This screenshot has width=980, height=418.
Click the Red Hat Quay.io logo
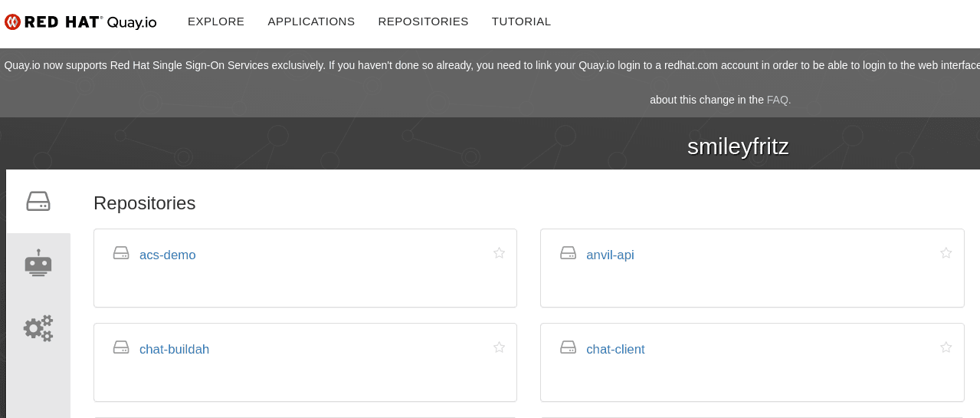[x=80, y=21]
